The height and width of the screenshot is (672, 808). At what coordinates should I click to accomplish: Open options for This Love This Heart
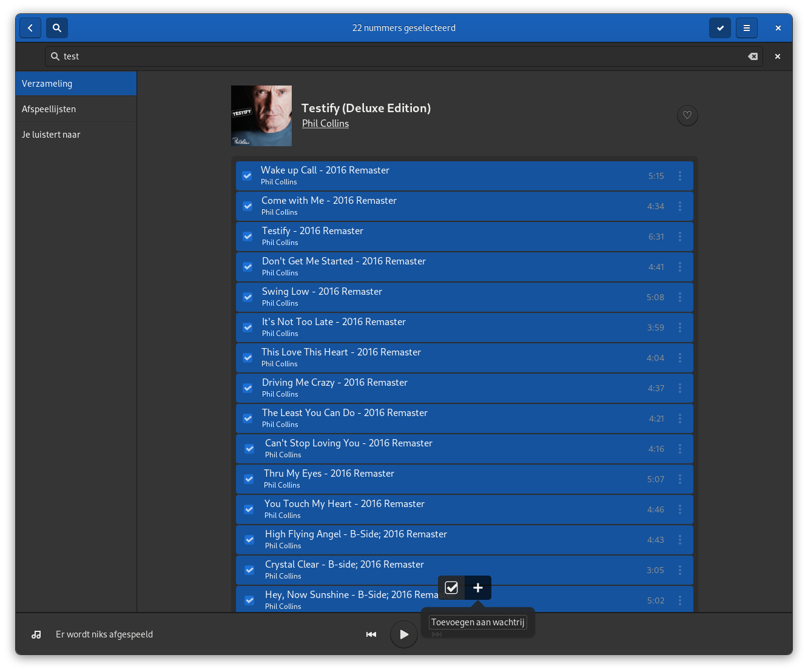[x=680, y=358]
